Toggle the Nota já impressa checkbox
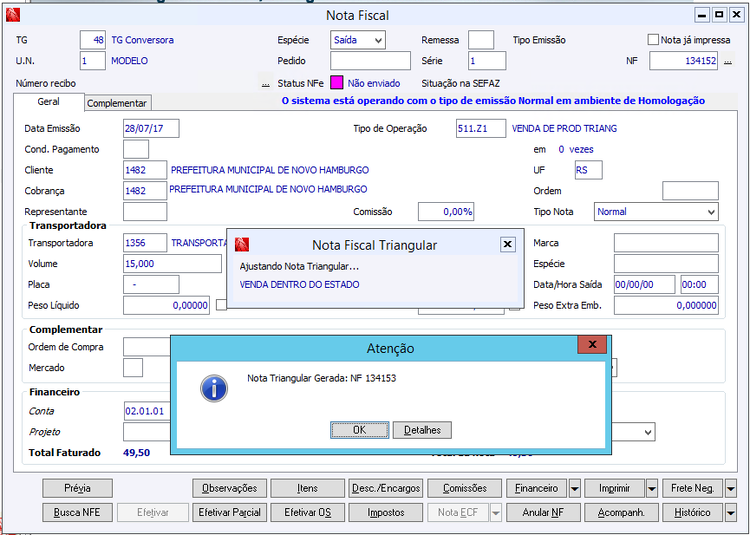 [653, 40]
